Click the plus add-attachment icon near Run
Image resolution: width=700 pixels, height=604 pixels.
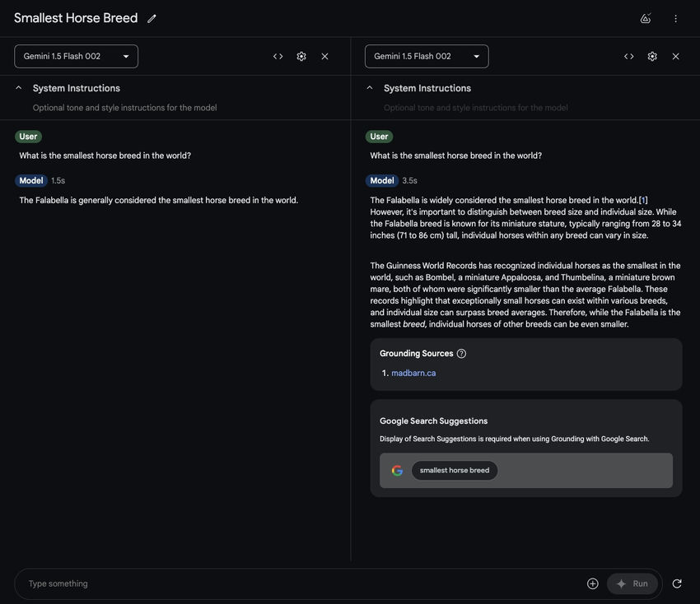(592, 583)
